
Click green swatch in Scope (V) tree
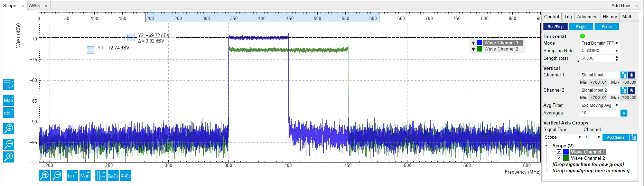(x=566, y=158)
